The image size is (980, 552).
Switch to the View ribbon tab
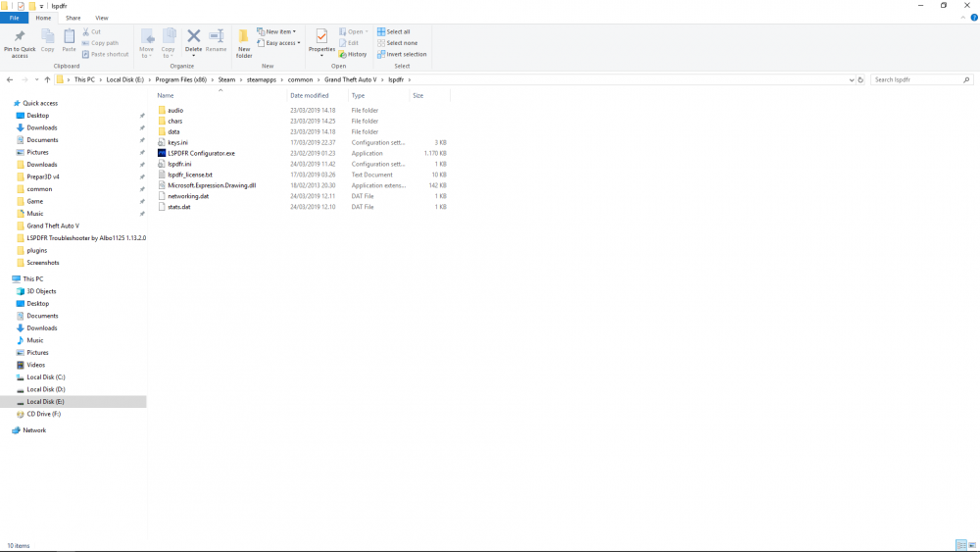click(x=101, y=18)
